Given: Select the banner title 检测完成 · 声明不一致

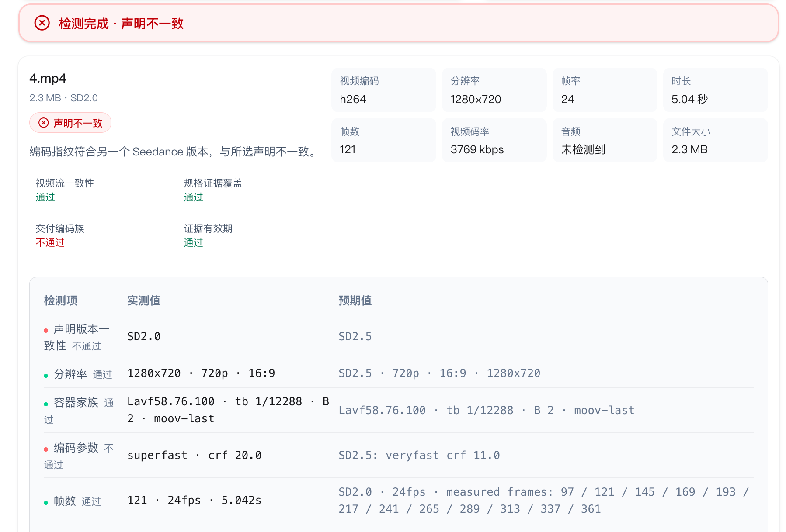Looking at the screenshot, I should pos(121,24).
